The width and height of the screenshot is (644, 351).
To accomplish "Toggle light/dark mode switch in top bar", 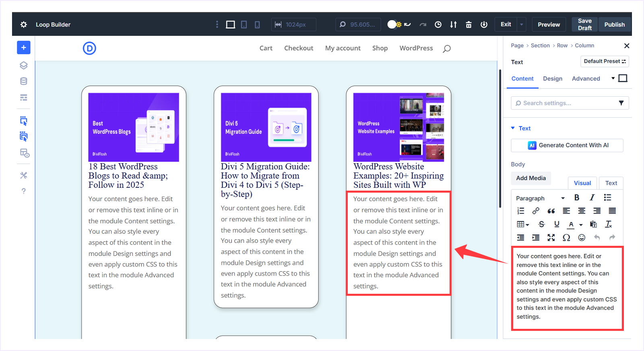I will (394, 25).
